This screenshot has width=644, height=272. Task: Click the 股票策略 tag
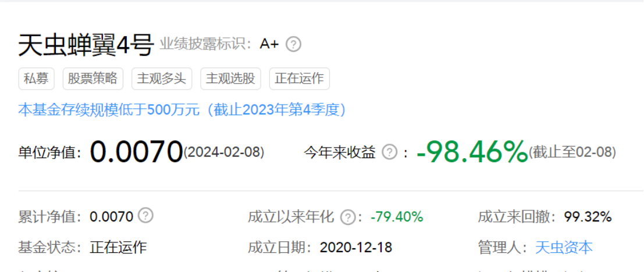[93, 79]
